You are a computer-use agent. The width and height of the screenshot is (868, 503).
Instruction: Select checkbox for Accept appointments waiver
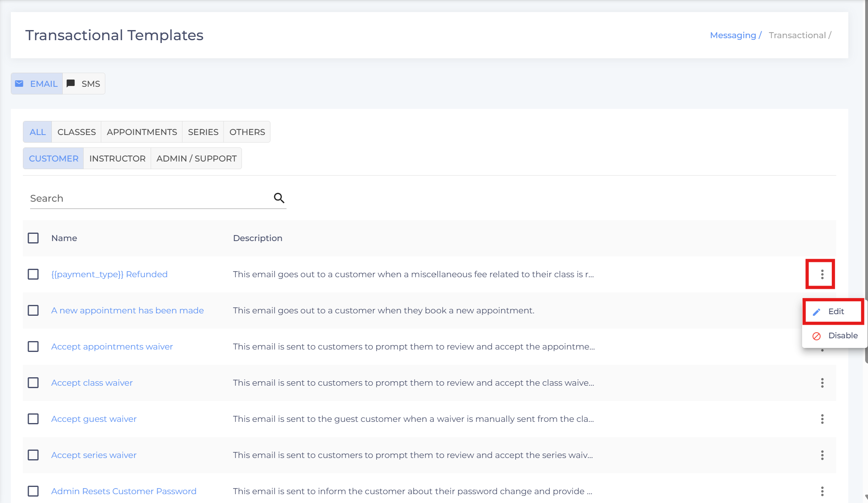(x=33, y=347)
